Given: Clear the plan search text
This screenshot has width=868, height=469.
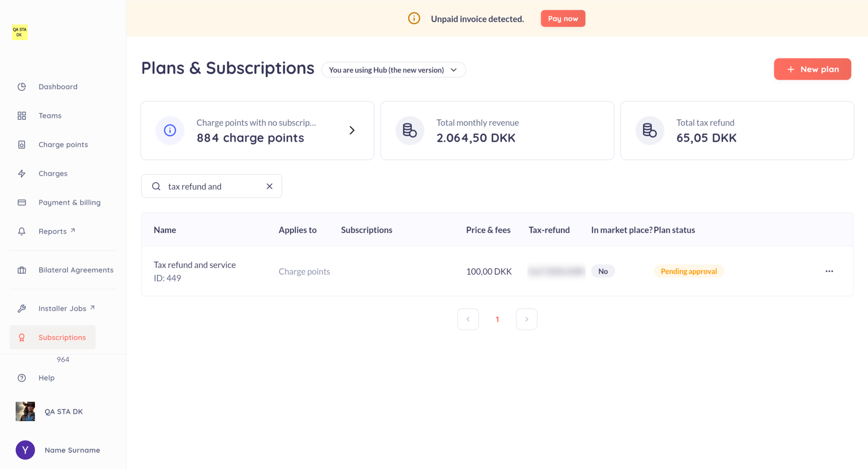Looking at the screenshot, I should click(x=269, y=186).
